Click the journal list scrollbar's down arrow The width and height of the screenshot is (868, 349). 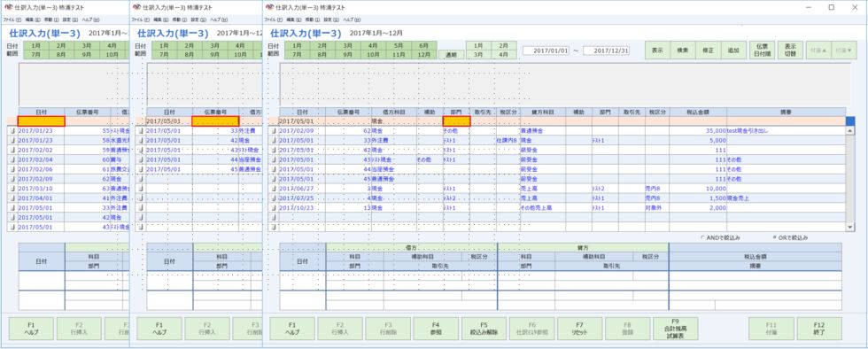click(851, 227)
